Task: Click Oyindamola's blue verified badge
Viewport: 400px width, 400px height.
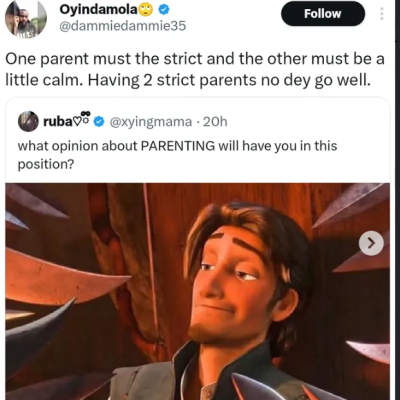Action: [163, 10]
